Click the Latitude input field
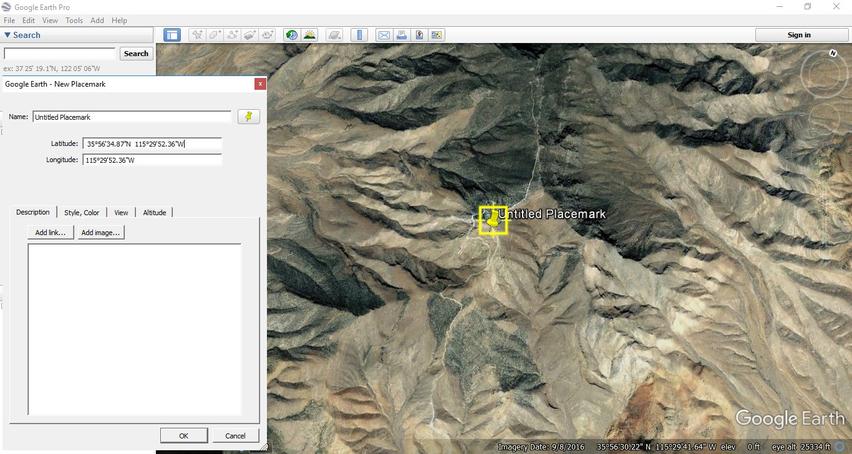The image size is (852, 454). [x=152, y=144]
